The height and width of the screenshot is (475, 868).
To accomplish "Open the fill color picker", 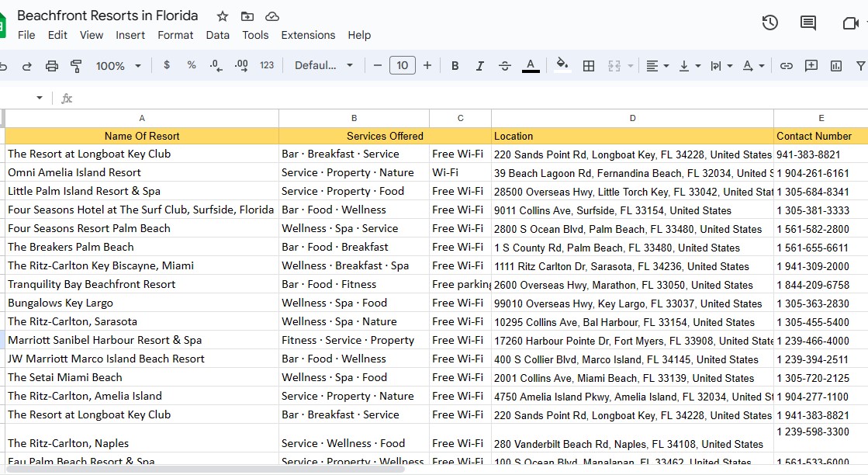I will click(x=562, y=65).
